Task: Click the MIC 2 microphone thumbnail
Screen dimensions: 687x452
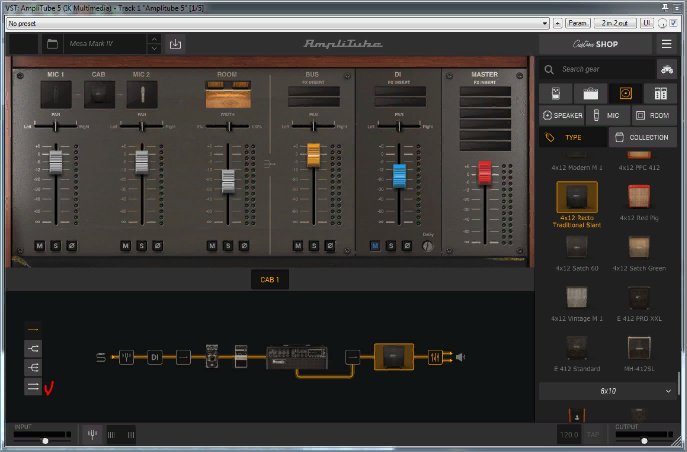Action: [142, 94]
